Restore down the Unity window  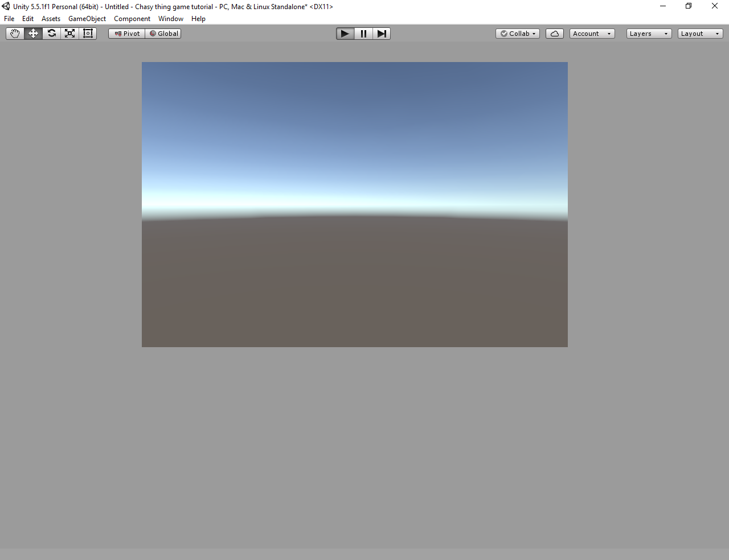coord(689,6)
